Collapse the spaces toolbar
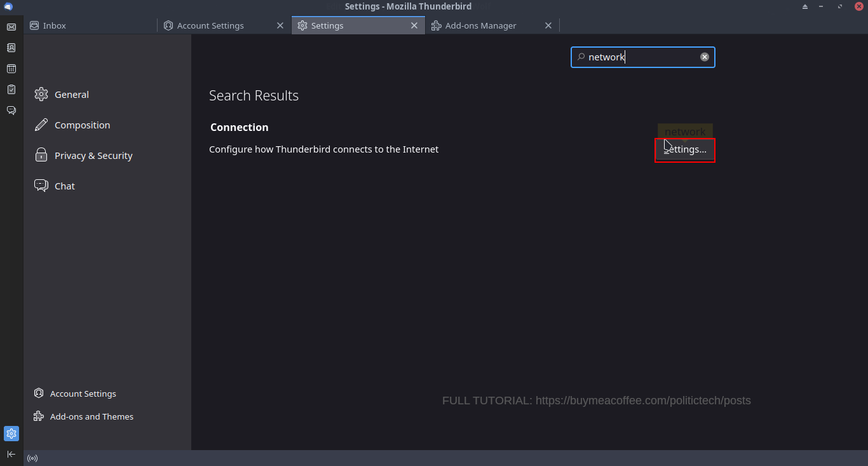Viewport: 868px width, 466px height. click(11, 454)
